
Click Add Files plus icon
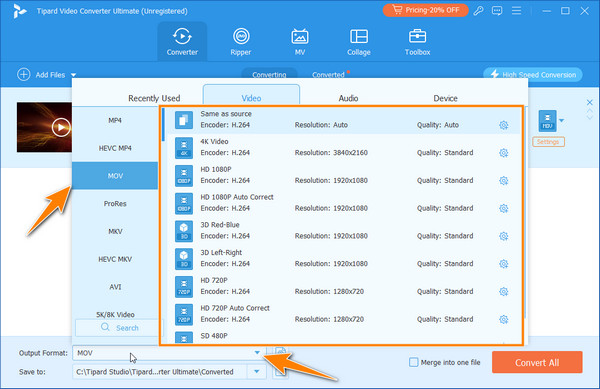click(x=24, y=75)
